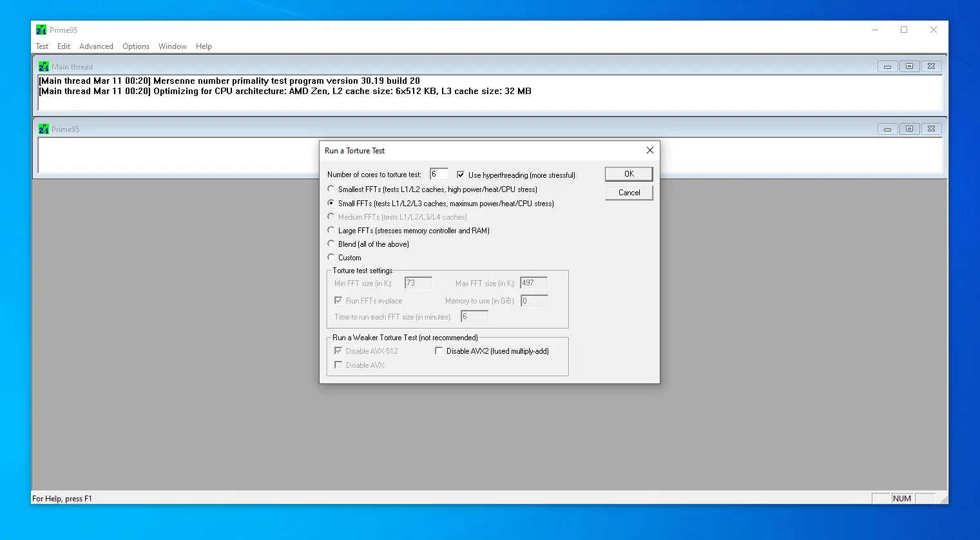Minimize the main Prime95 application window

(875, 30)
